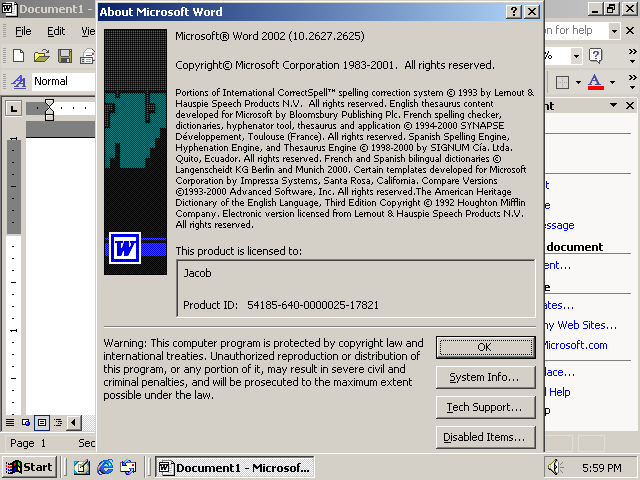The width and height of the screenshot is (640, 480).
Task: Click the Open folder icon
Action: (x=41, y=56)
